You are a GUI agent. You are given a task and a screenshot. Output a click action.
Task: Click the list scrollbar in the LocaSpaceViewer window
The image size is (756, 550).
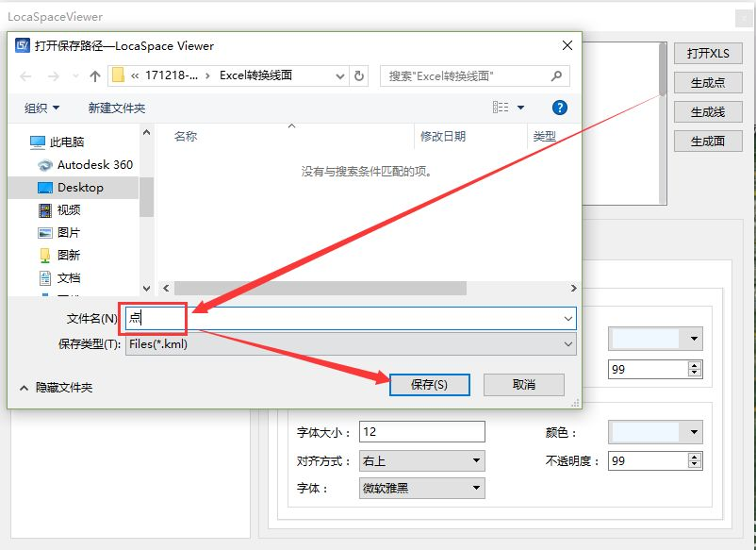664,70
